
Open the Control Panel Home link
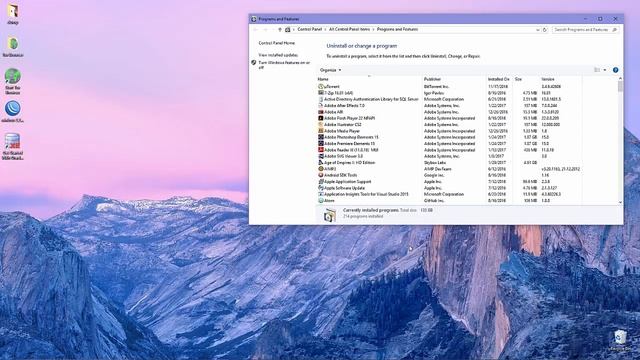(276, 43)
